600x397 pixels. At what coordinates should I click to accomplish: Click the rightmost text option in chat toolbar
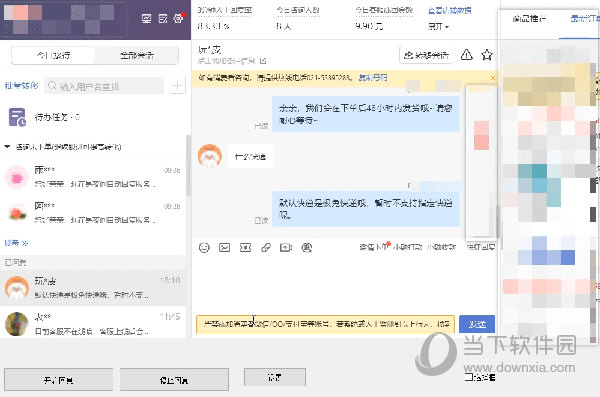pos(481,247)
